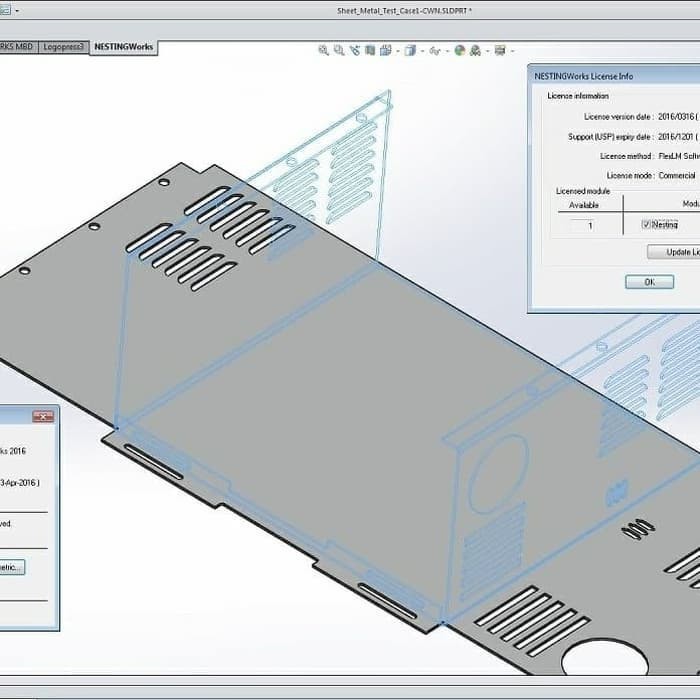The height and width of the screenshot is (700, 700).
Task: Click the Previous View icon
Action: click(355, 50)
